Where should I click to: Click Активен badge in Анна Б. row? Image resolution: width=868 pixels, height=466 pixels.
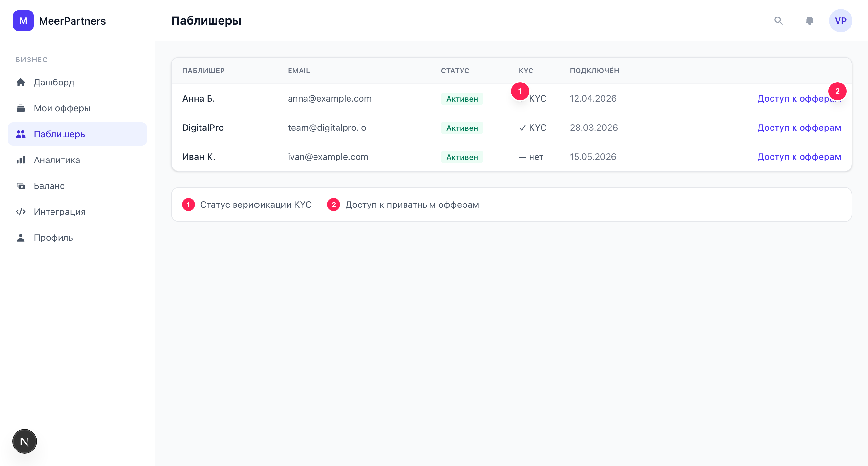462,99
